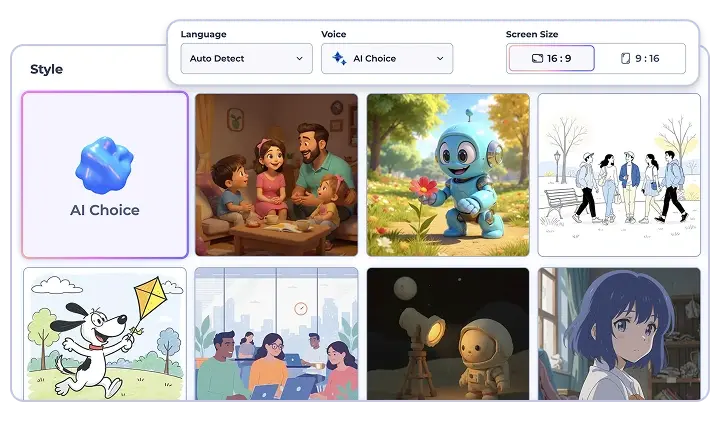Select the flat office team illustration style

pyautogui.click(x=276, y=333)
